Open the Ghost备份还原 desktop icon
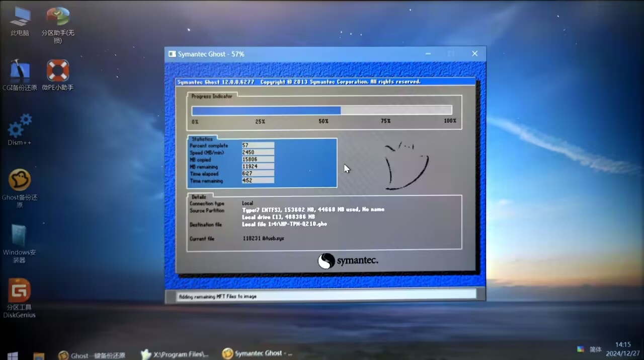 click(x=20, y=188)
